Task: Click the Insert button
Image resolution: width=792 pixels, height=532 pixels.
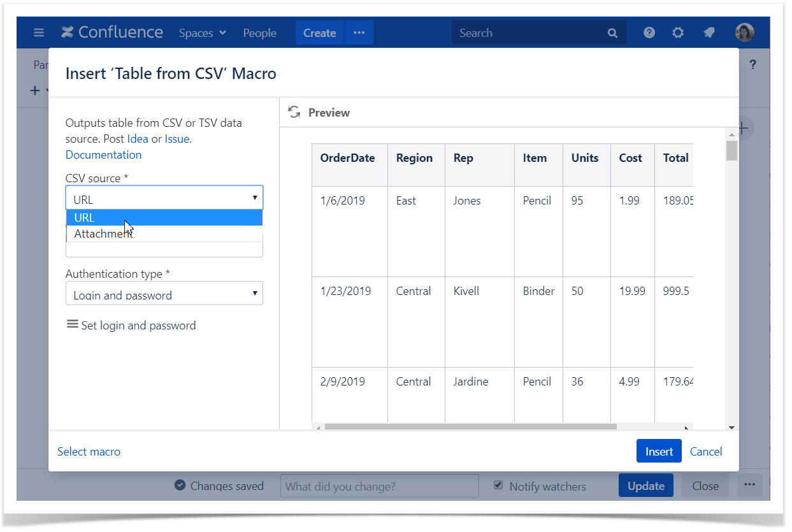Action: [659, 451]
